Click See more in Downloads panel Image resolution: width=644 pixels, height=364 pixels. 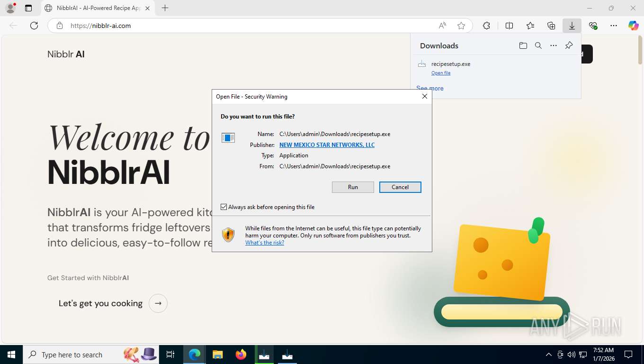click(x=430, y=88)
